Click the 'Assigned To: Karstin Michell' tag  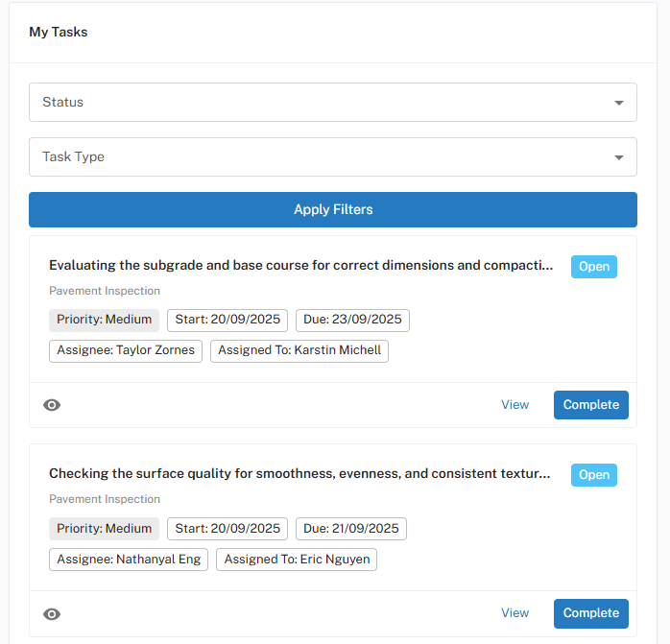coord(299,351)
